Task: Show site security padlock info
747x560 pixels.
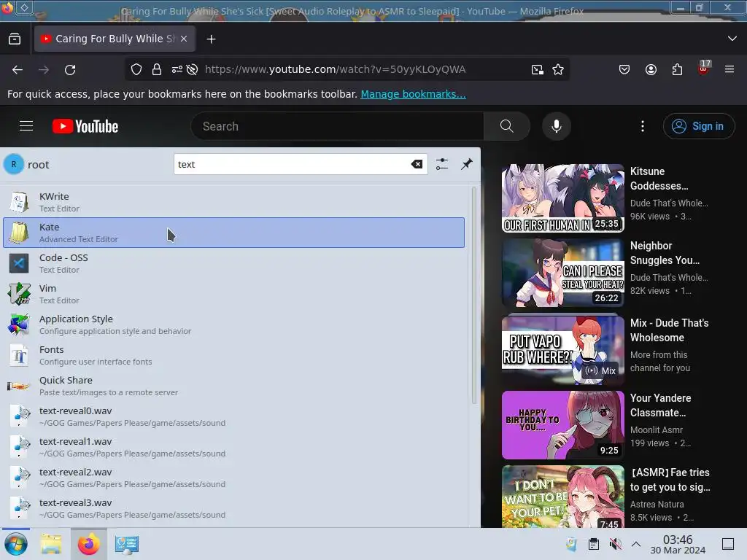Action: (157, 69)
